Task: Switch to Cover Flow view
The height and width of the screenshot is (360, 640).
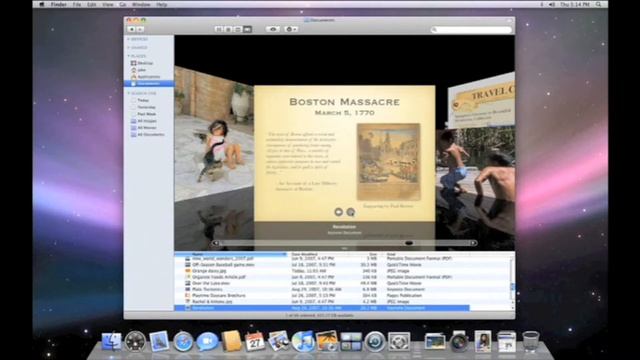Action: 247,29
